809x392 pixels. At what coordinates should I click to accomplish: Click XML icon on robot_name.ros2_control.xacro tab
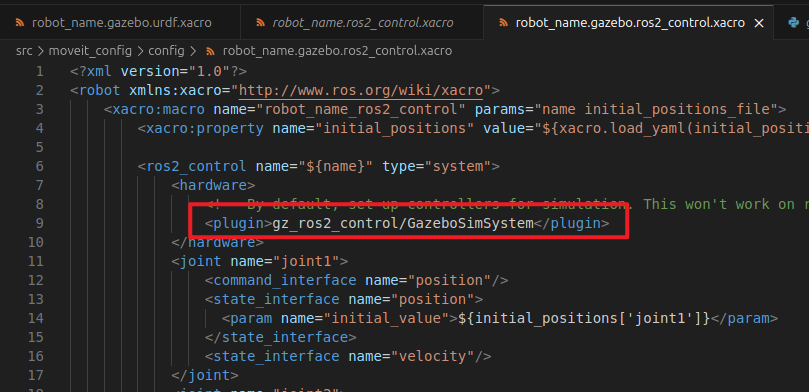[261, 23]
